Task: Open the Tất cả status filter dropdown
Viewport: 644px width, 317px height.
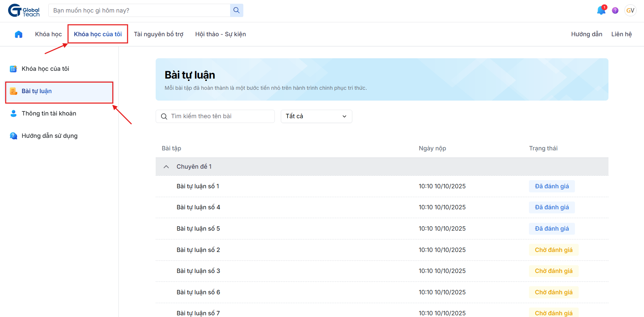Action: tap(316, 116)
